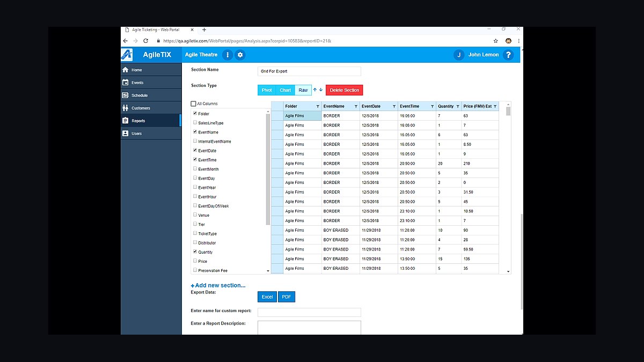644x362 pixels.
Task: Uncheck the Quantity checkbox
Action: tap(195, 252)
